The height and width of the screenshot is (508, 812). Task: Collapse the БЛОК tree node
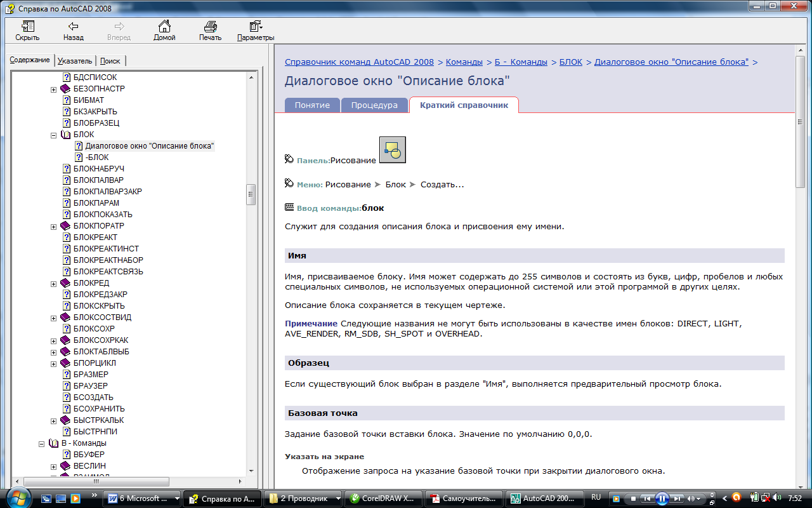click(x=54, y=135)
